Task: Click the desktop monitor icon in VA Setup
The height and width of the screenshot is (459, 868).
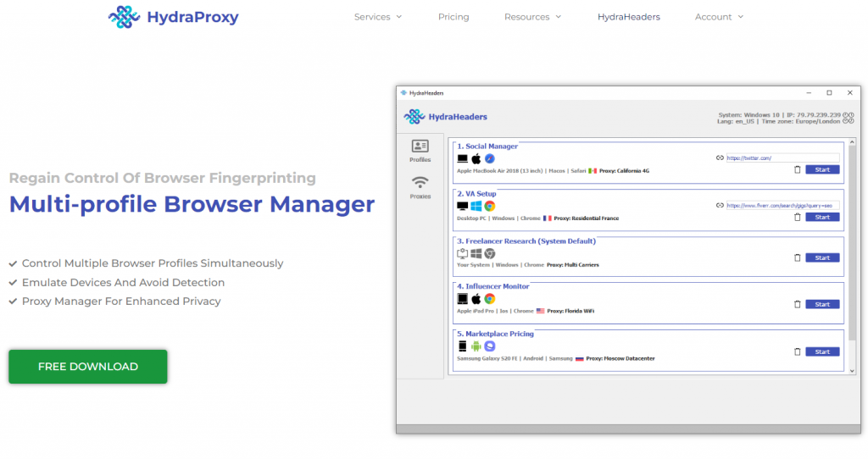Action: pyautogui.click(x=462, y=207)
